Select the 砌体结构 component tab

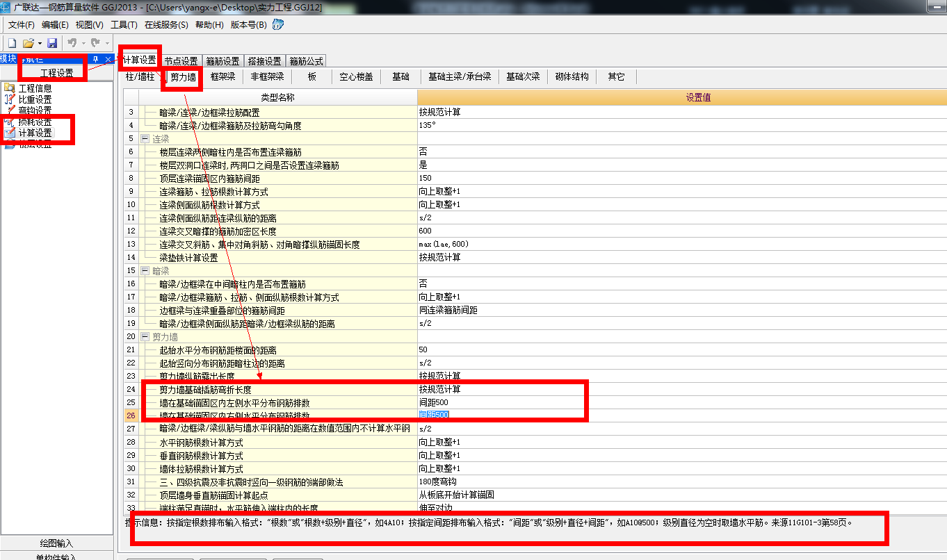pyautogui.click(x=572, y=76)
